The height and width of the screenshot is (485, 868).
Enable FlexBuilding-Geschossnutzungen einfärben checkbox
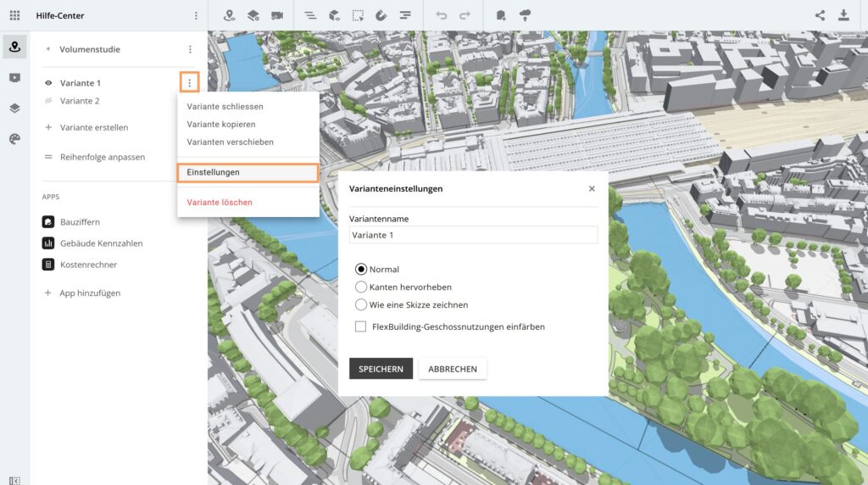(x=361, y=326)
